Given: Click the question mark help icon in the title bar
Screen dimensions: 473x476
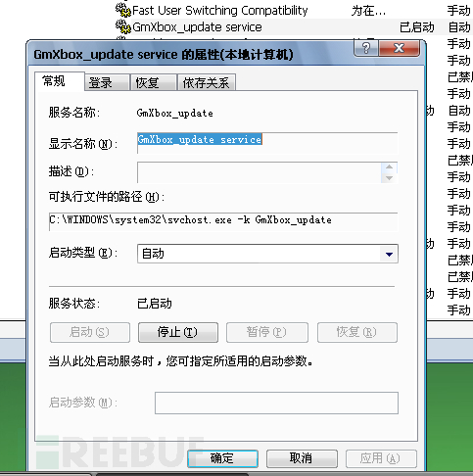Looking at the screenshot, I should pyautogui.click(x=366, y=48).
